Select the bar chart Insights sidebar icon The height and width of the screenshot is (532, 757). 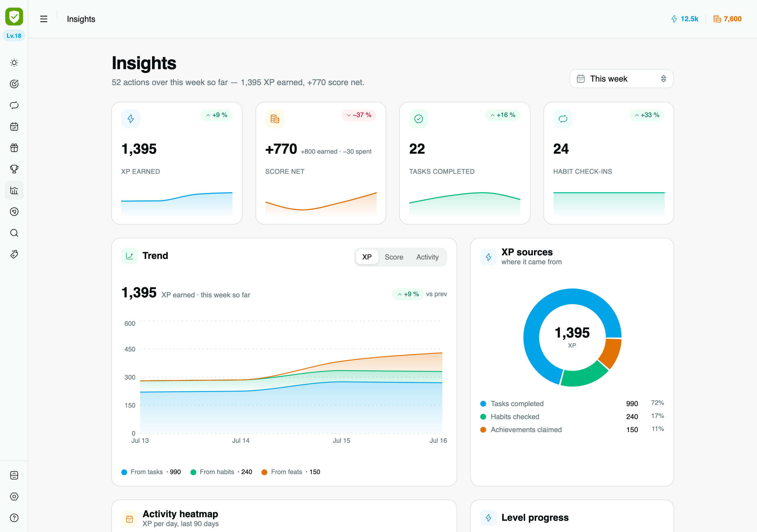(14, 190)
